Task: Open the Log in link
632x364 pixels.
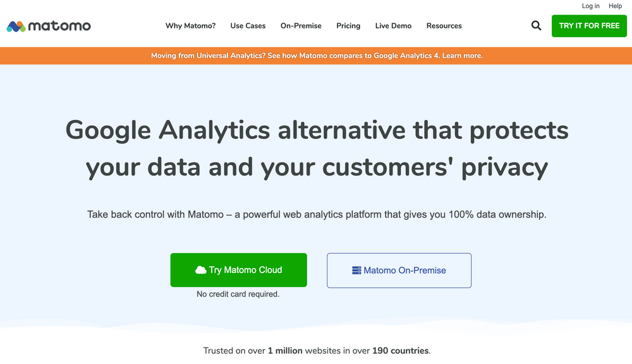Action: [x=590, y=6]
